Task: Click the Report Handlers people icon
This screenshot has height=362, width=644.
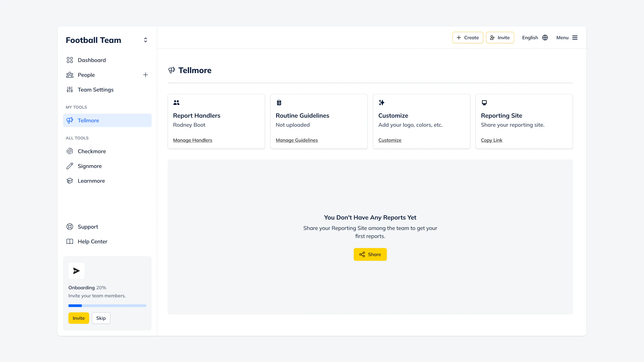Action: coord(176,103)
